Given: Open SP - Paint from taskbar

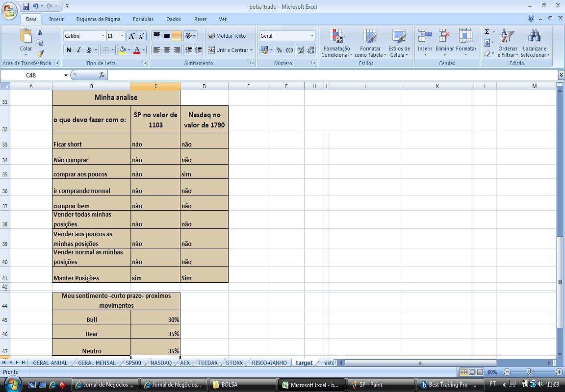Looking at the screenshot, I should coord(381,385).
